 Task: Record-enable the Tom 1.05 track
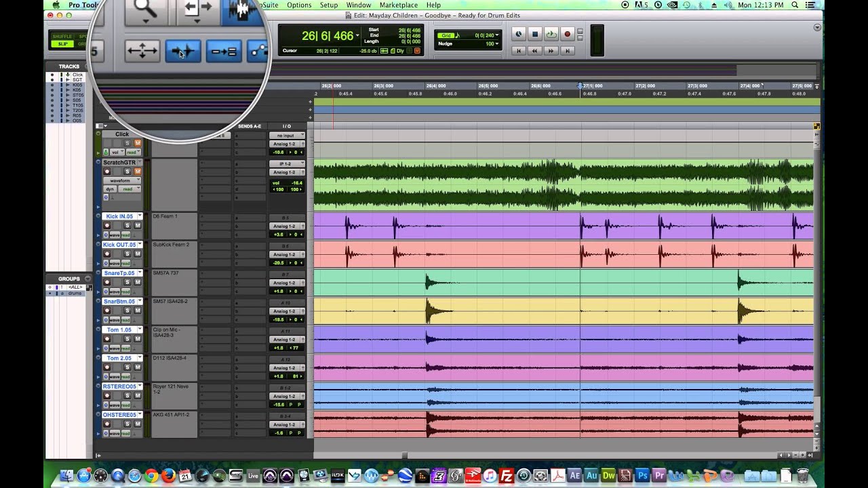[x=106, y=339]
